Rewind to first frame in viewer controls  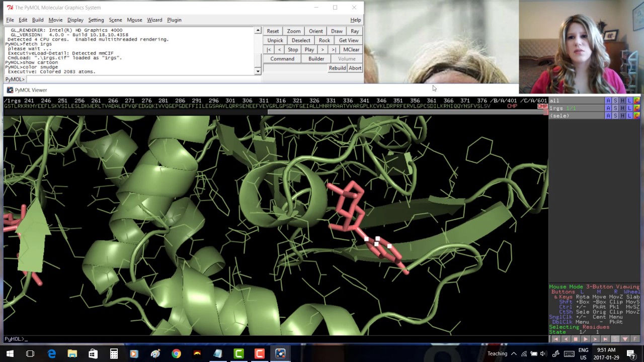coord(556,339)
